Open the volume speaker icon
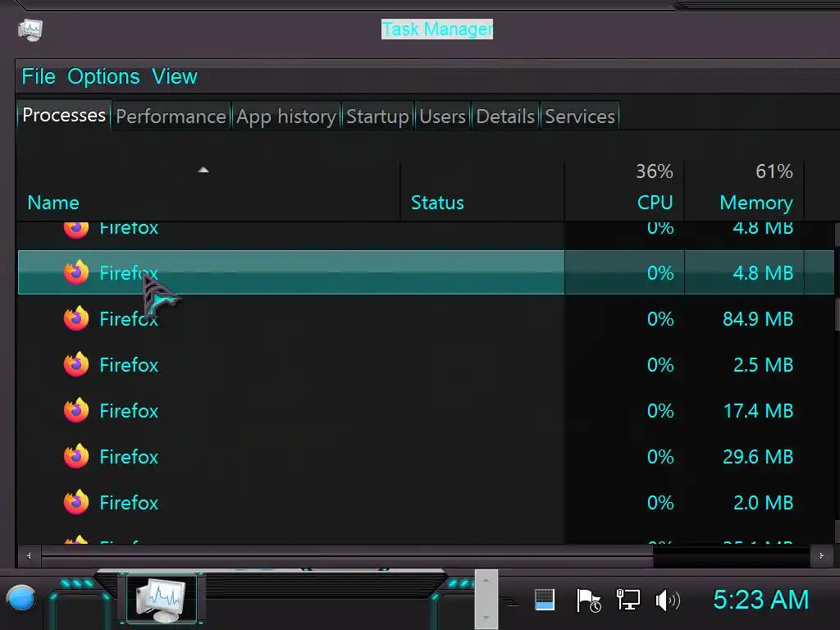 pos(668,600)
